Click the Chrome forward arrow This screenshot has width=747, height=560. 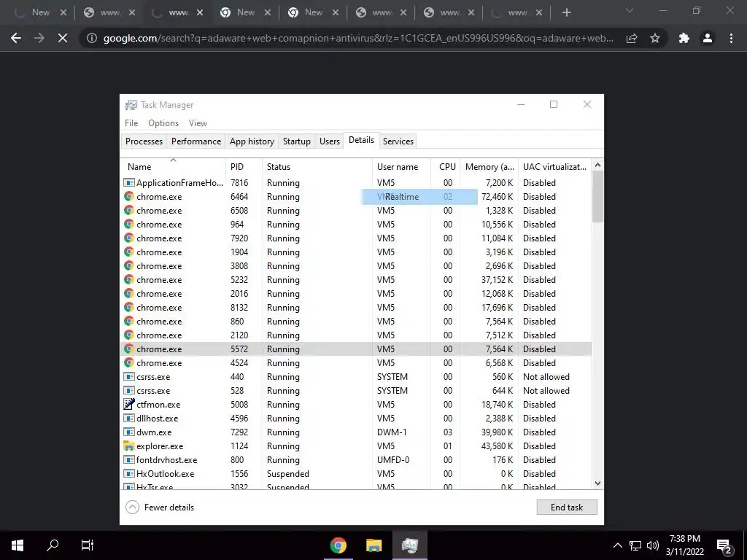(39, 38)
